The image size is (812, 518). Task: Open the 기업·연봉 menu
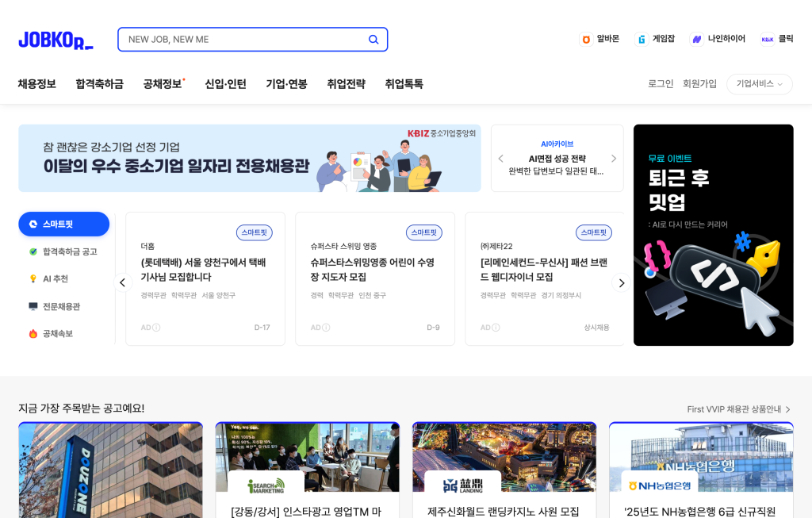[286, 84]
